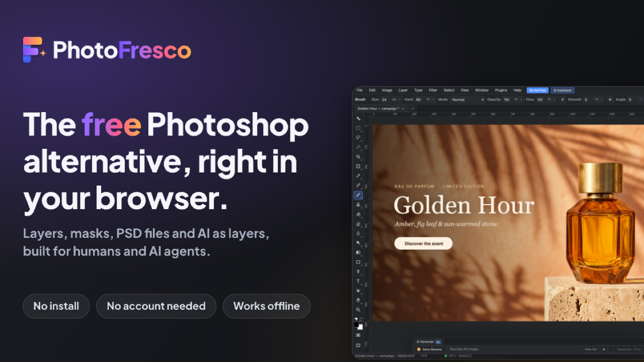Open the Plugins menu
The image size is (644, 362).
501,90
